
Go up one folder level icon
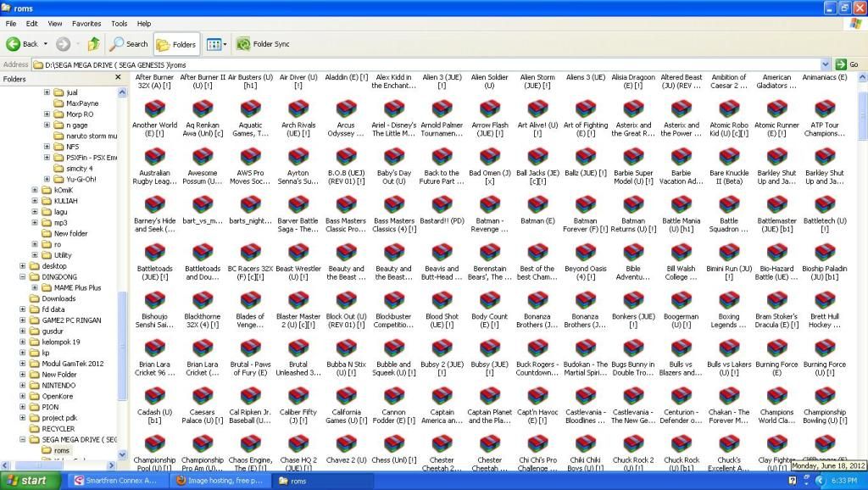[94, 44]
